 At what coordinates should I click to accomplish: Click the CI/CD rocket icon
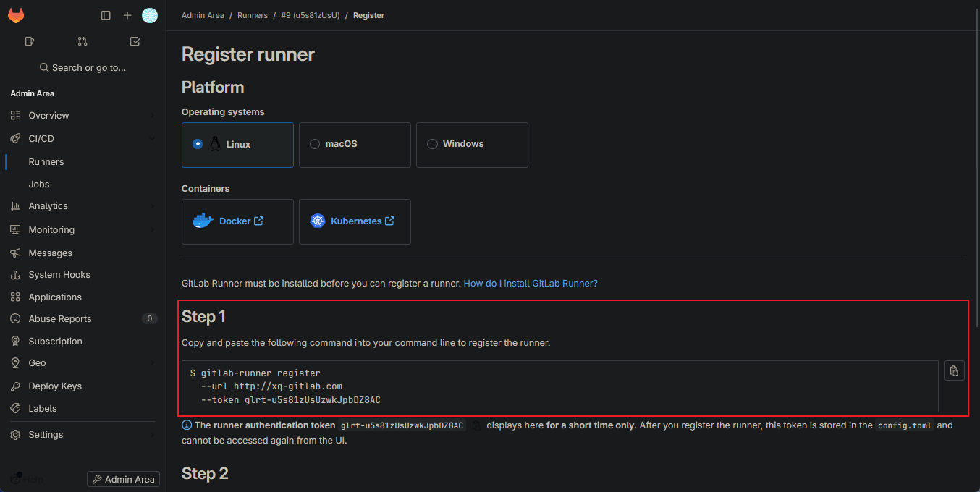pos(15,138)
